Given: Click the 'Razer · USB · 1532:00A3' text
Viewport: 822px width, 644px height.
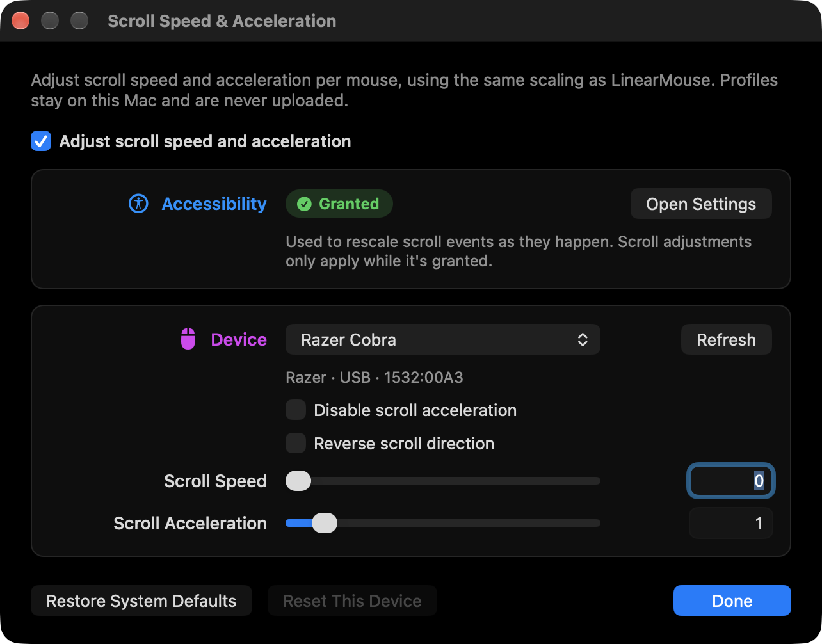Looking at the screenshot, I should tap(375, 378).
